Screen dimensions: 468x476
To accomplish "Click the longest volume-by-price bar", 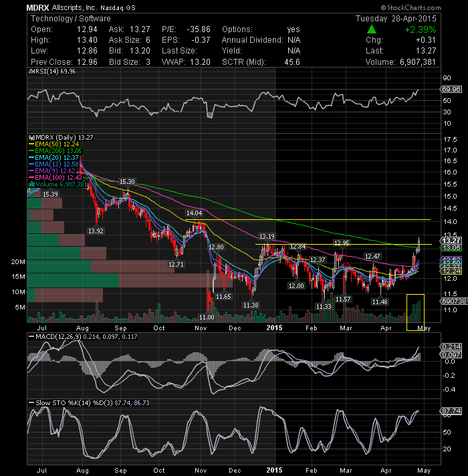I will pos(130,280).
